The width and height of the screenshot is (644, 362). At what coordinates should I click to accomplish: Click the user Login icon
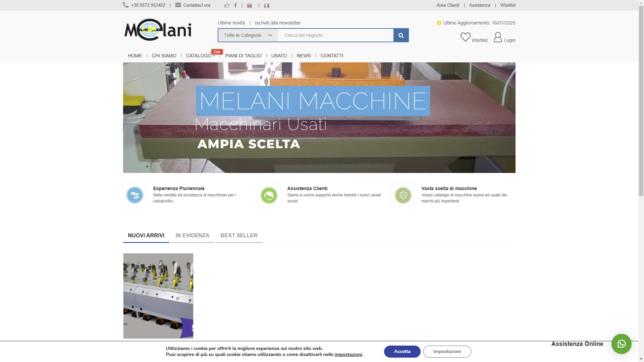coord(498,37)
